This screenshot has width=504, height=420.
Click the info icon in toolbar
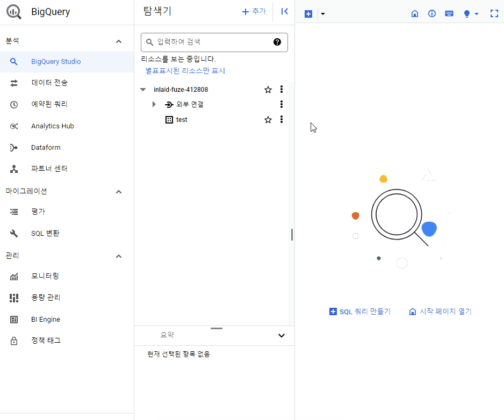click(x=432, y=13)
